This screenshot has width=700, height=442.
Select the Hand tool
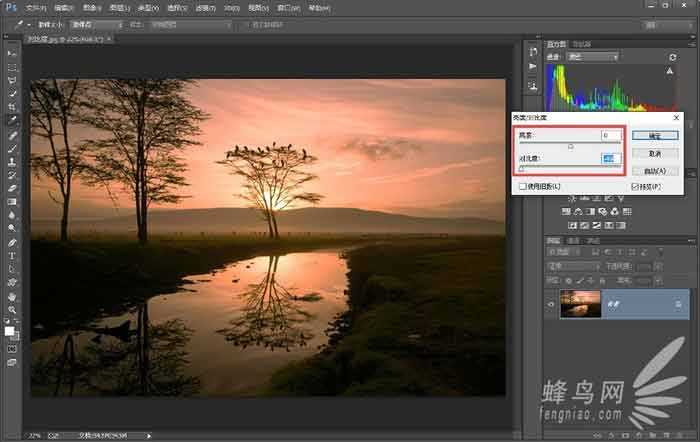coord(12,297)
